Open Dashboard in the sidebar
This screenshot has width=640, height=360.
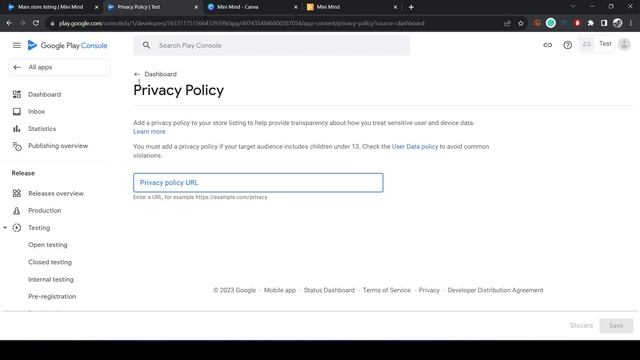pos(44,94)
